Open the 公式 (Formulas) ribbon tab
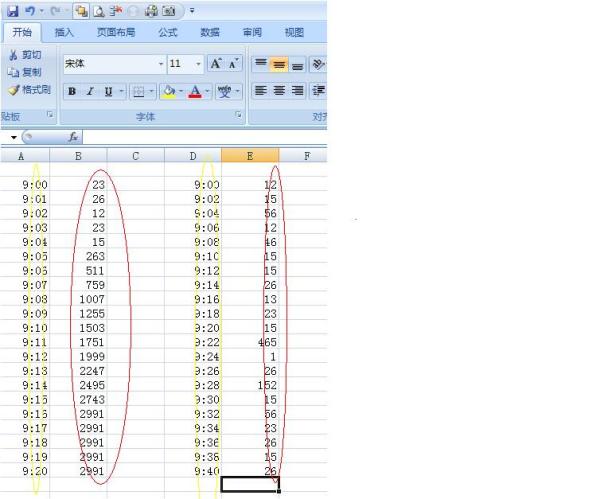This screenshot has width=600, height=499. click(x=167, y=32)
